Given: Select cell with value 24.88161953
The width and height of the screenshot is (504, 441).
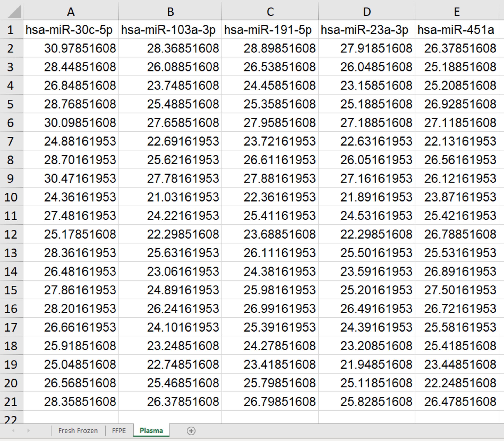Looking at the screenshot, I should (x=71, y=141).
